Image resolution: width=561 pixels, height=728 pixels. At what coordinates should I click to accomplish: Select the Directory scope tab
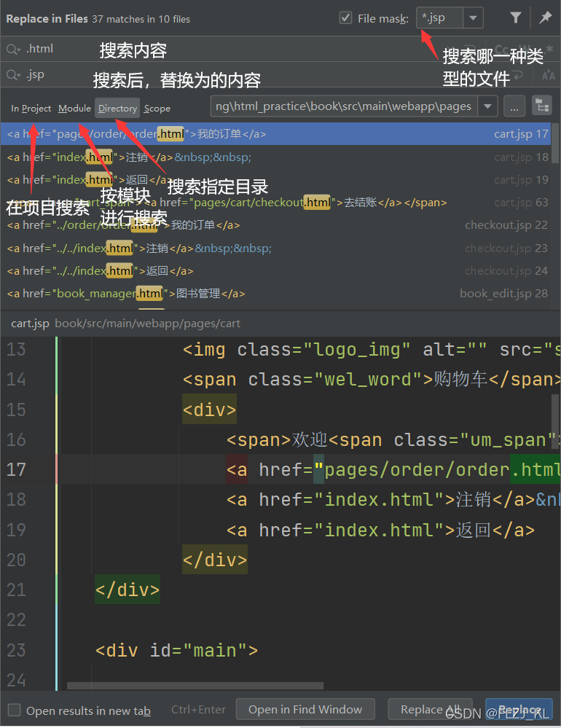point(117,108)
